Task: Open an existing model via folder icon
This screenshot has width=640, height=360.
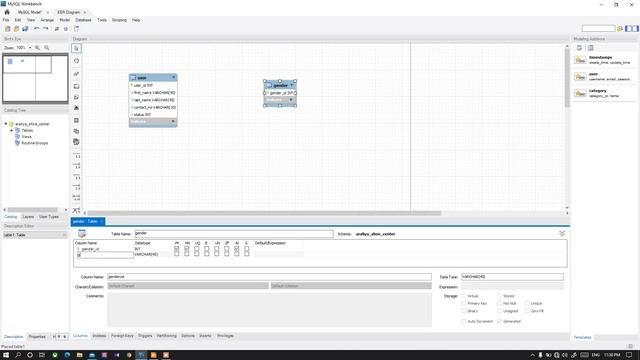Action: point(16,29)
